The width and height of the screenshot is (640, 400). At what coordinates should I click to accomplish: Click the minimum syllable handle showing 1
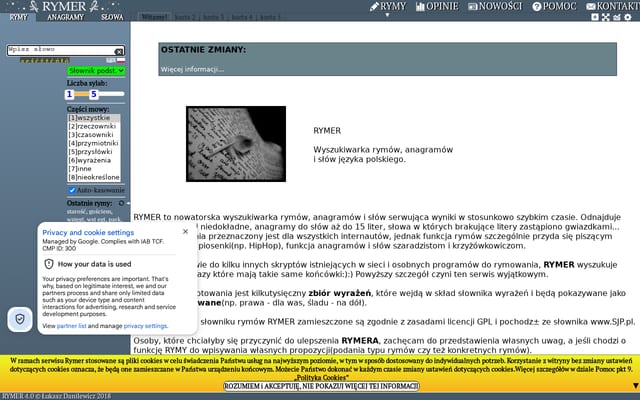(x=69, y=94)
